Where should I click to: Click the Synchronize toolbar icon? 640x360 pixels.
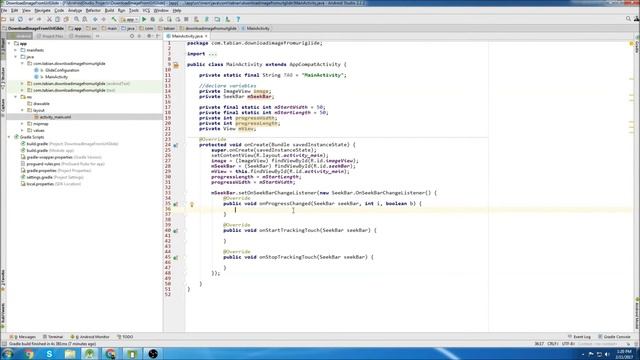click(20, 19)
